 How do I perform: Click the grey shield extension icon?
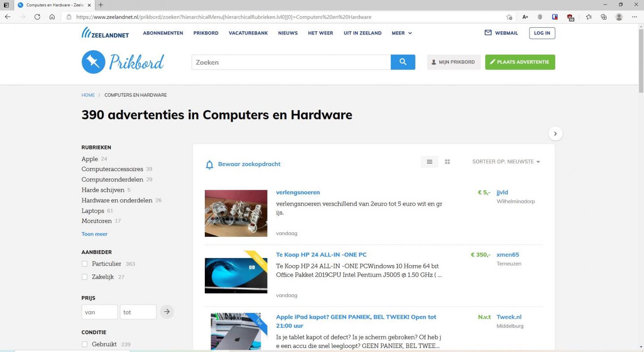click(x=540, y=17)
